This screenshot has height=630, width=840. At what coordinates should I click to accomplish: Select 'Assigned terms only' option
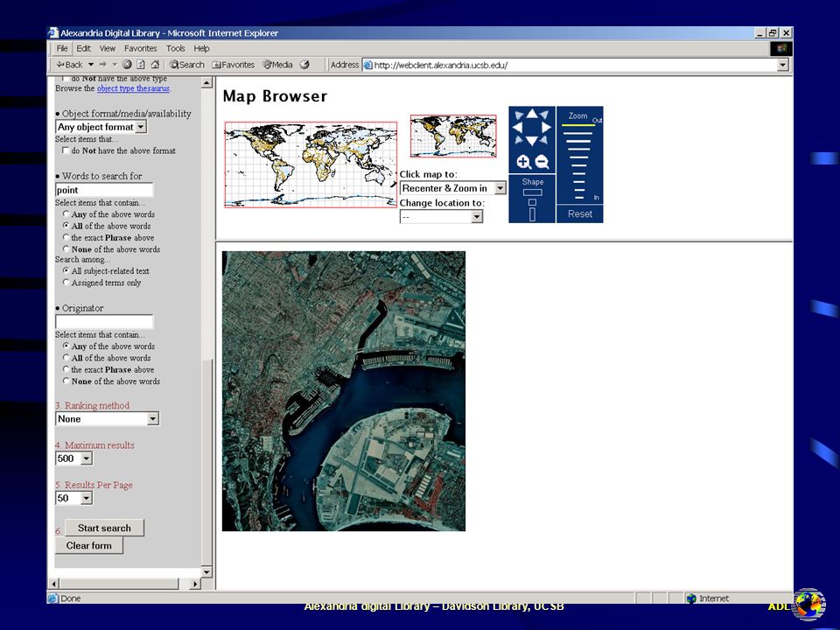(x=66, y=283)
